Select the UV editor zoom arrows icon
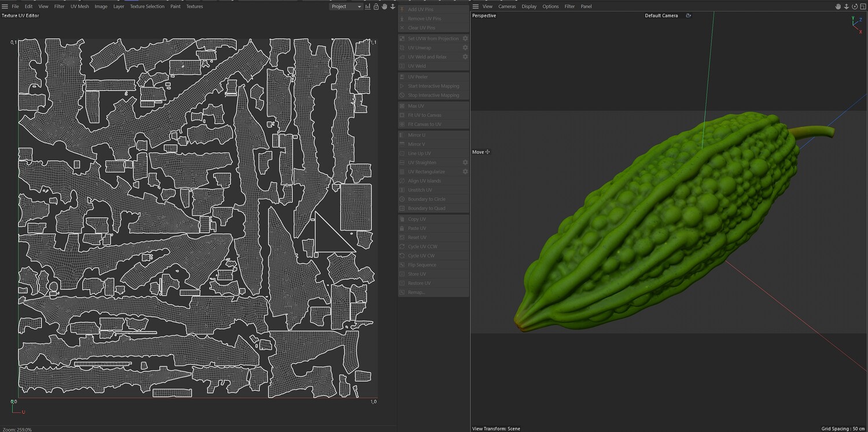Image resolution: width=868 pixels, height=432 pixels. [393, 6]
